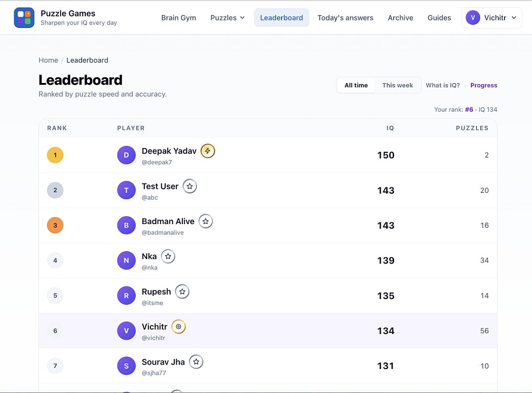This screenshot has width=532, height=393.
Task: Open the Archive nav item
Action: [x=400, y=17]
